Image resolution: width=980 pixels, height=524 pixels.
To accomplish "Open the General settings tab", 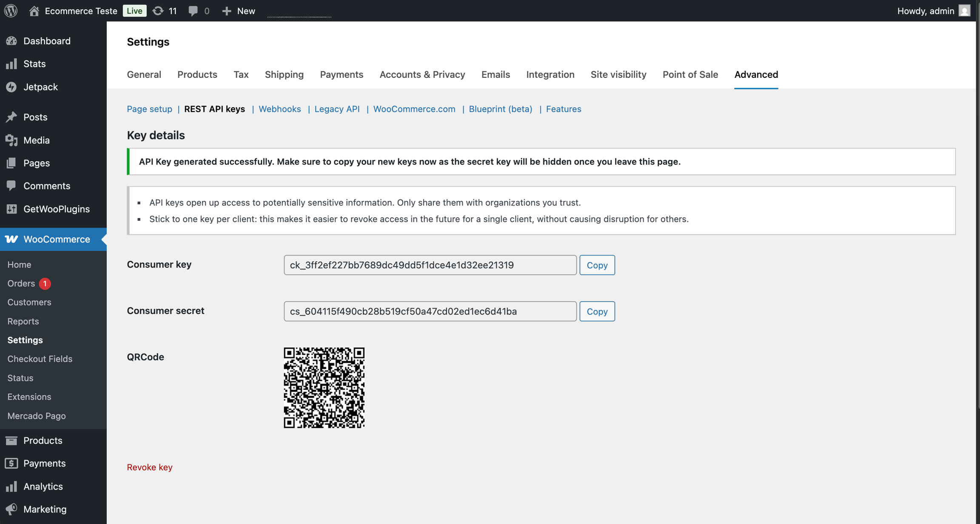I will [144, 74].
